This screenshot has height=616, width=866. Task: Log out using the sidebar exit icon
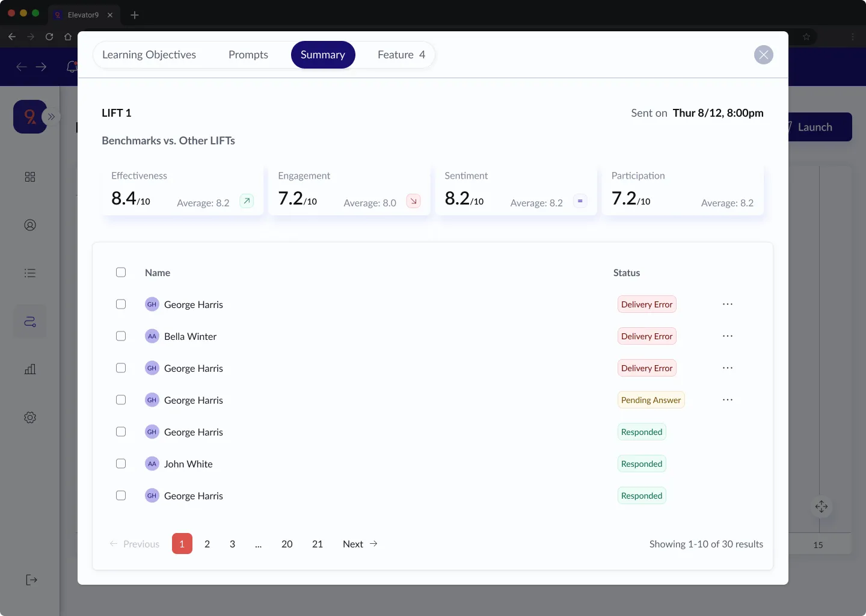(31, 579)
